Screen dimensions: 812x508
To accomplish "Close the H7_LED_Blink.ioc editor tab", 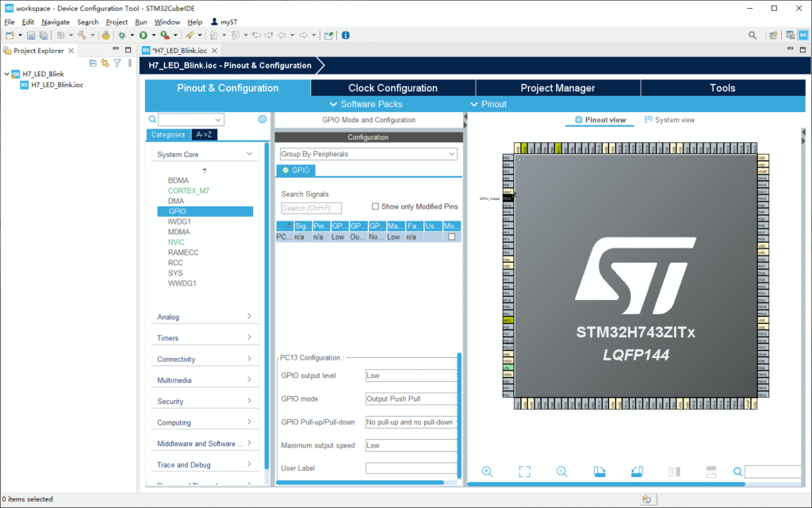I will point(214,51).
